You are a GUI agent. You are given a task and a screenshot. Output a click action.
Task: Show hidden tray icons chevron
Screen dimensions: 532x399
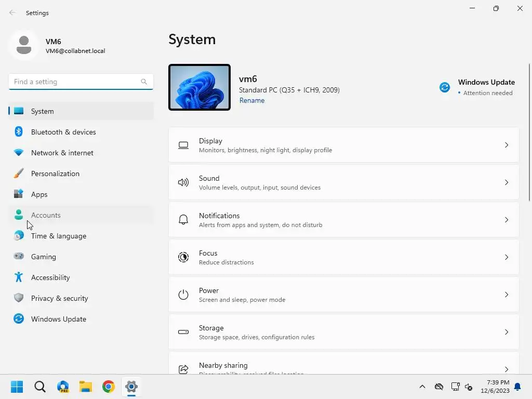click(422, 387)
